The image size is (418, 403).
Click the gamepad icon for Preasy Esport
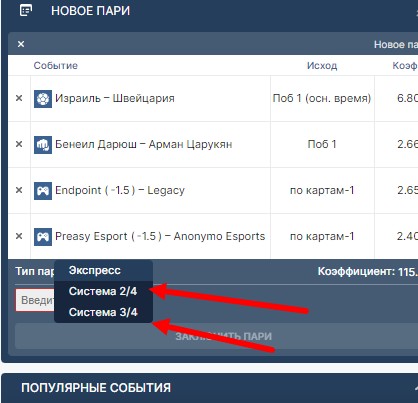click(43, 237)
